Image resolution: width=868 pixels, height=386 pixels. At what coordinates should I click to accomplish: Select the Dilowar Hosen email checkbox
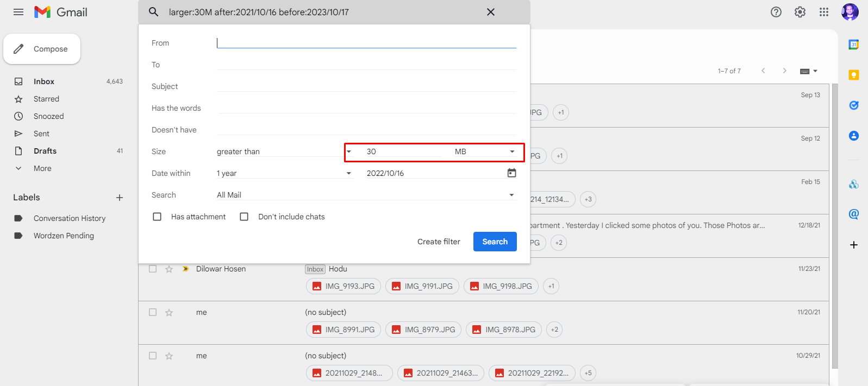[153, 269]
